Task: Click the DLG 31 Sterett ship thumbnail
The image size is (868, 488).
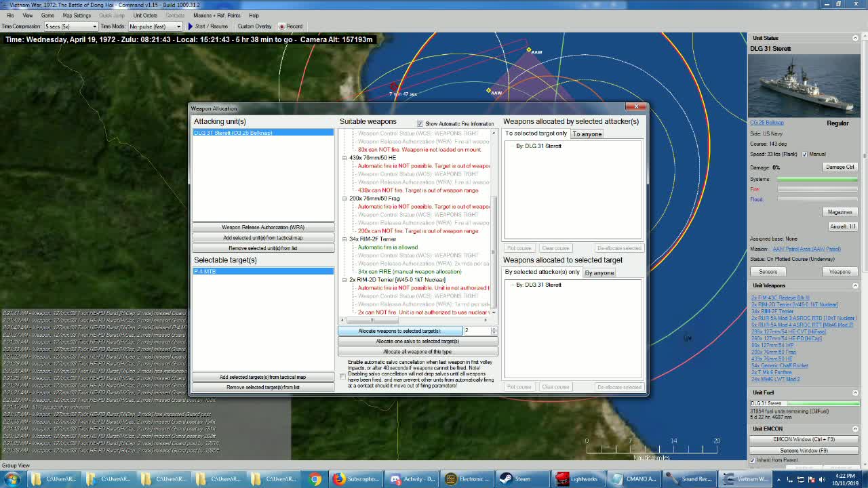Action: [804, 87]
